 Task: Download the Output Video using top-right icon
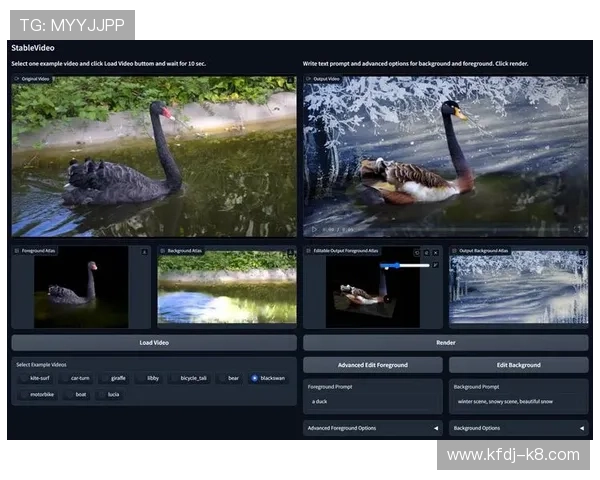583,80
